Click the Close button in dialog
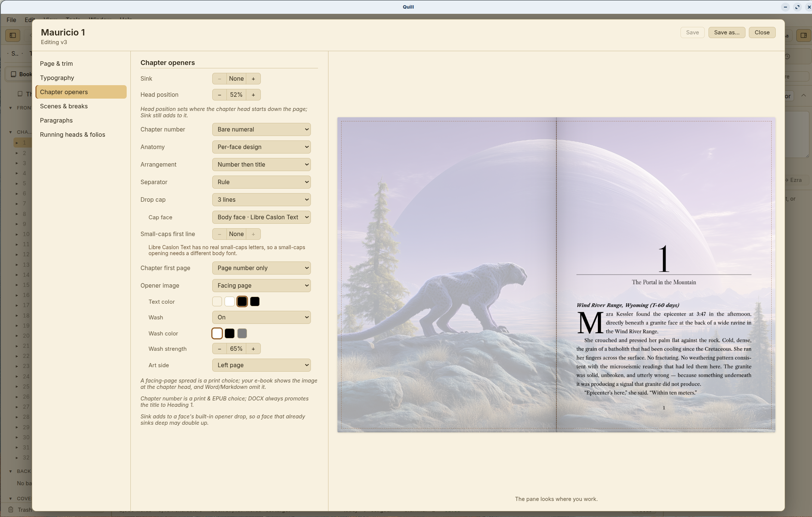 pyautogui.click(x=762, y=32)
